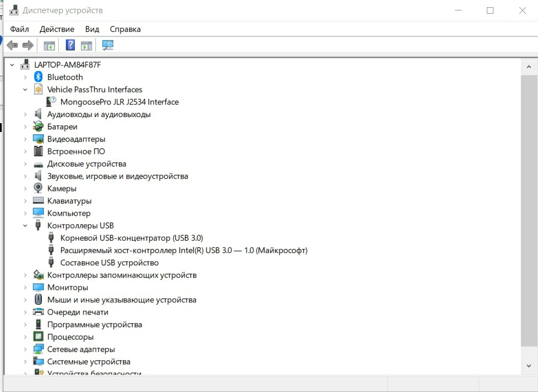Collapse the LAPTOP-AM84F87F root node

tap(12, 64)
